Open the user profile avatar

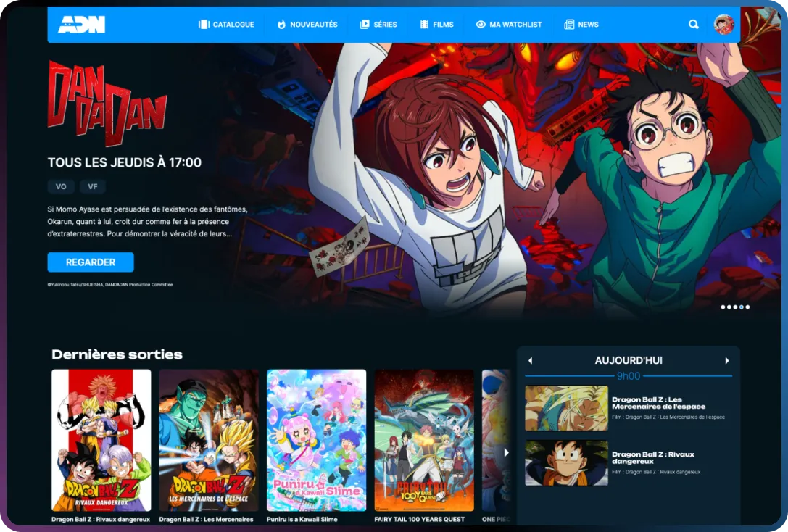point(723,24)
